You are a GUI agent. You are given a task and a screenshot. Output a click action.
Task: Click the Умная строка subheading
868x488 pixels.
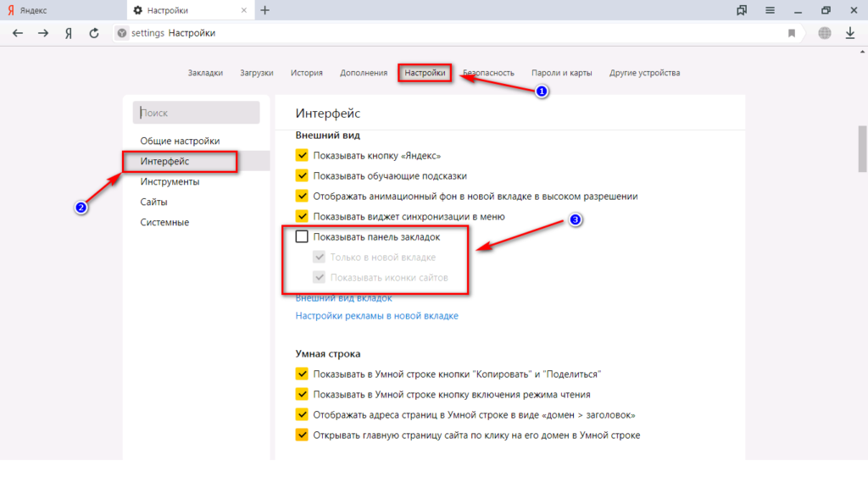[328, 353]
